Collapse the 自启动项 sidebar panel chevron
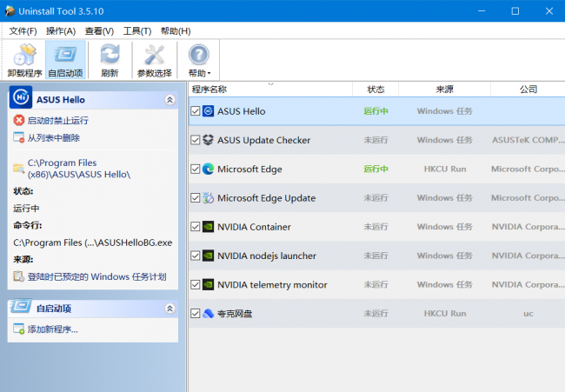 coord(169,309)
